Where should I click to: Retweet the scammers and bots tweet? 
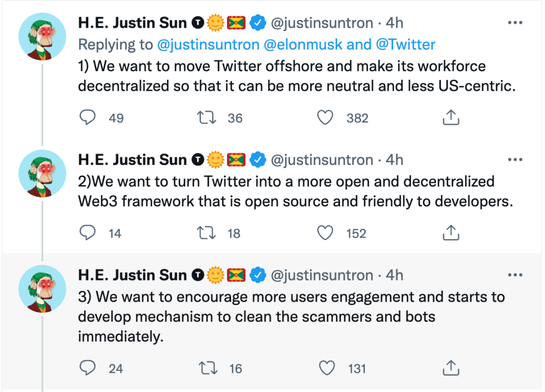point(207,368)
